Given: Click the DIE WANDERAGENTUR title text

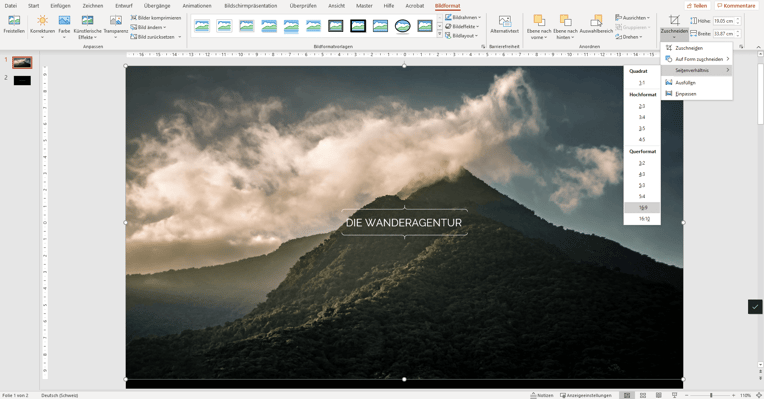Looking at the screenshot, I should pos(404,223).
